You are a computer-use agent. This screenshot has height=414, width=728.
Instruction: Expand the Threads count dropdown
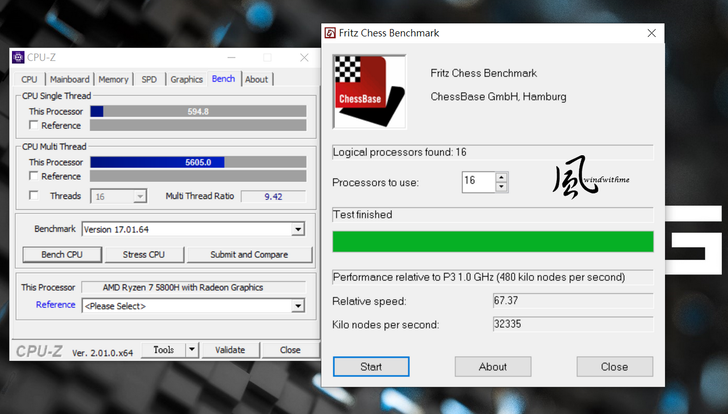139,196
